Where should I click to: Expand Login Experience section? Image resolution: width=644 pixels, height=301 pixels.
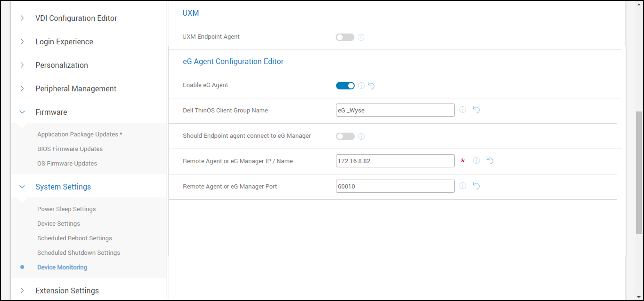pyautogui.click(x=22, y=42)
